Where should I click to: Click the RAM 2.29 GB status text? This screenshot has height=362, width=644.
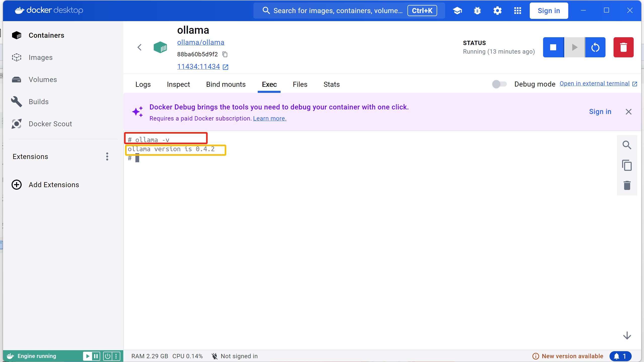[149, 356]
